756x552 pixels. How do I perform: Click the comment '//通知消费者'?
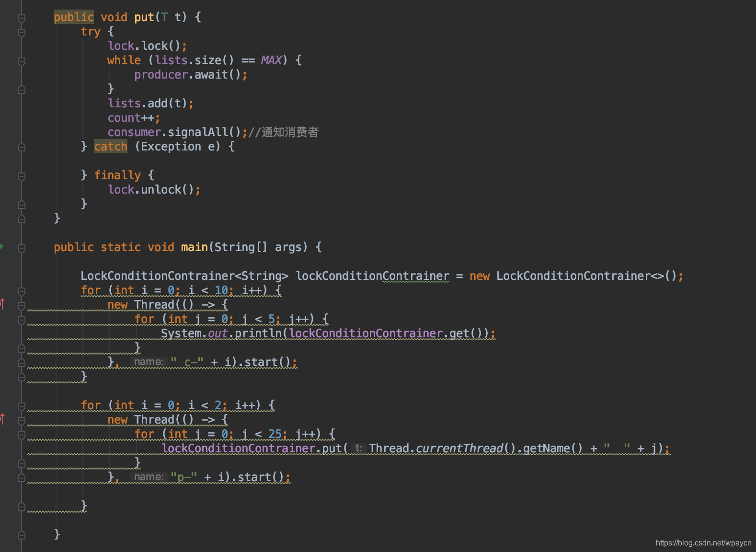[284, 132]
